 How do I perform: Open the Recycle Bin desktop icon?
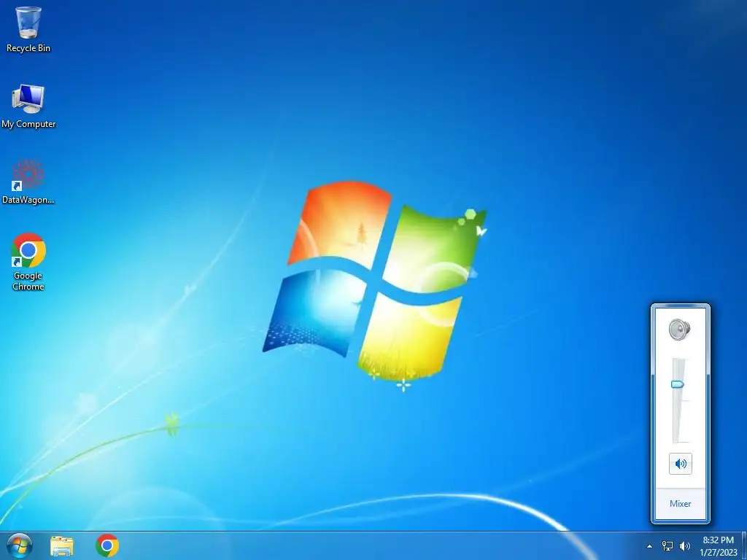click(28, 28)
